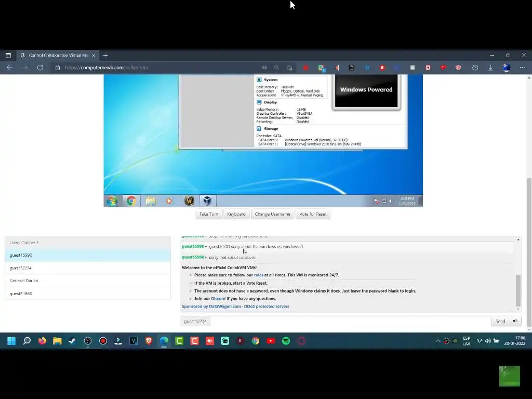Open the browser profile avatar
532x399 pixels.
click(506, 68)
